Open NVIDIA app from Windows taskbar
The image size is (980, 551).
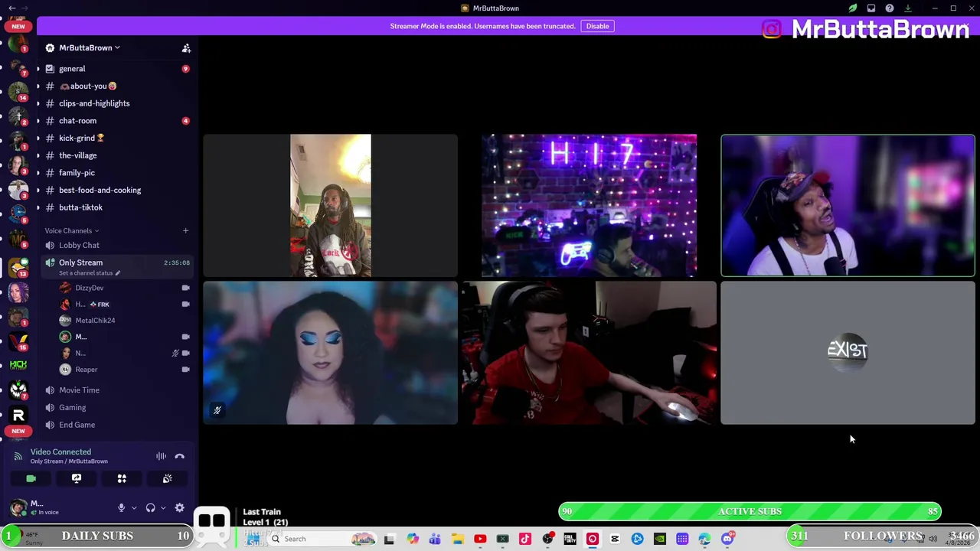click(x=660, y=539)
